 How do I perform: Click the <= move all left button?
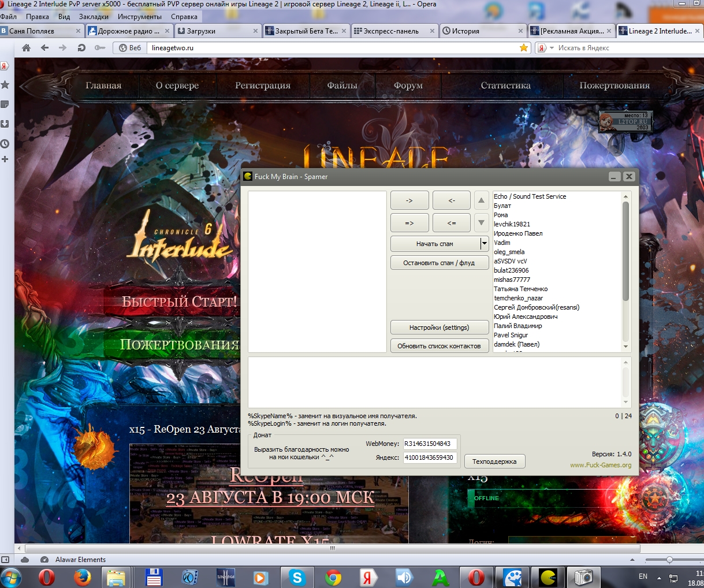coord(452,222)
